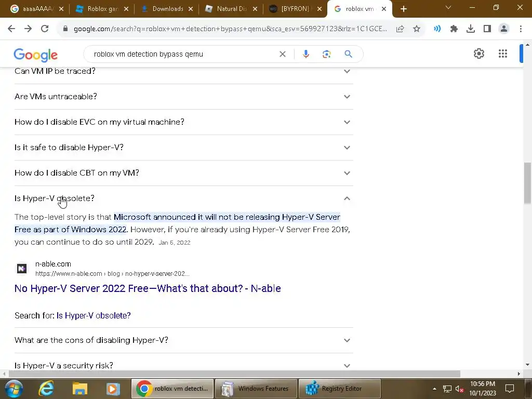Open Windows Start menu
This screenshot has width=532, height=399.
14,389
